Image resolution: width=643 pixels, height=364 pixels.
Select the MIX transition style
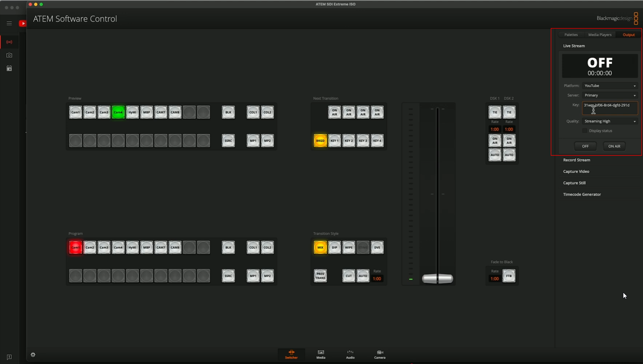pos(320,247)
